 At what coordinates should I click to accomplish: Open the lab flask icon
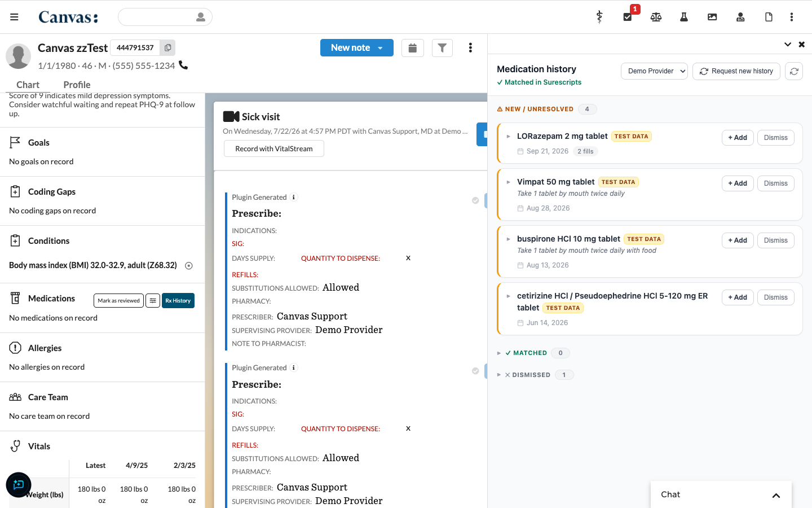tap(684, 17)
